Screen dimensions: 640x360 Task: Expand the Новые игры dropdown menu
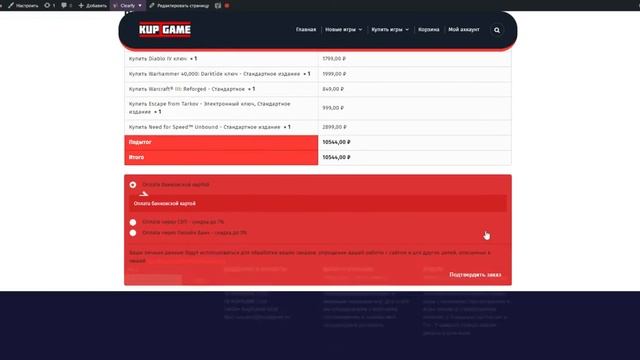point(343,29)
